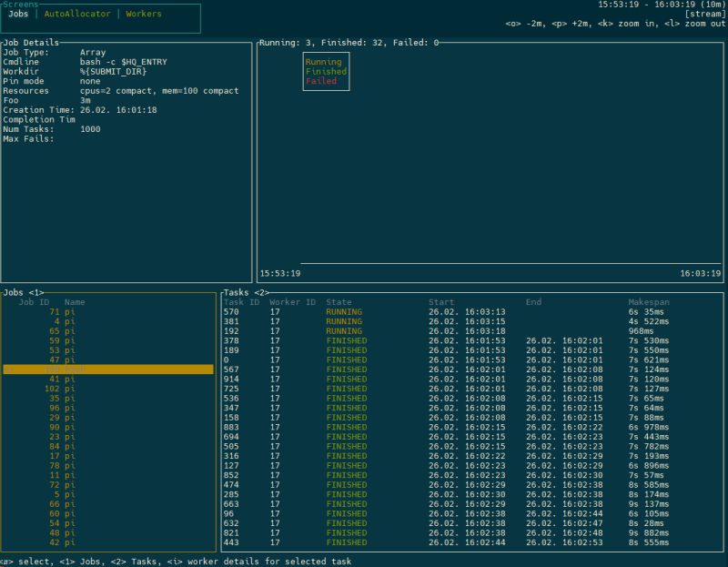Toggle the Running series in the chart legend
Image resolution: width=728 pixels, height=567 pixels.
(x=322, y=61)
